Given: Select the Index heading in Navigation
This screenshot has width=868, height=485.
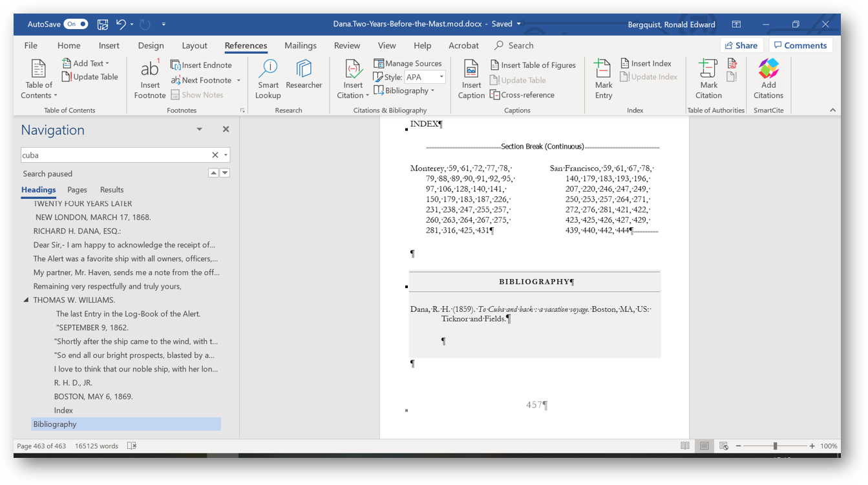Looking at the screenshot, I should pos(63,411).
